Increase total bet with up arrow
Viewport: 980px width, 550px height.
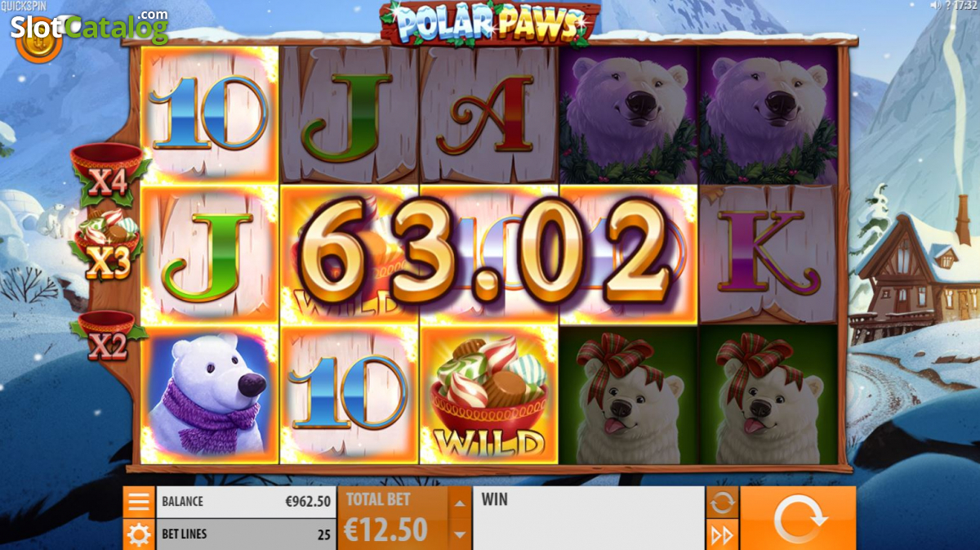click(460, 503)
